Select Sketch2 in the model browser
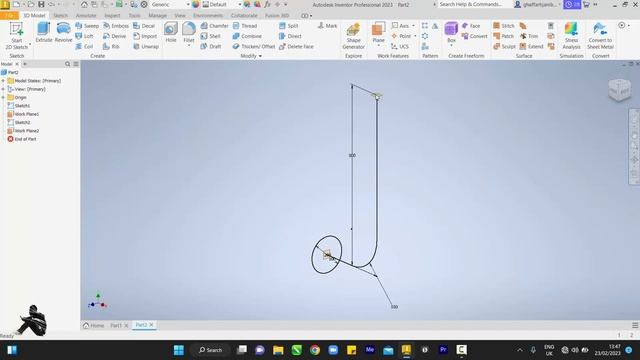 pos(19,122)
